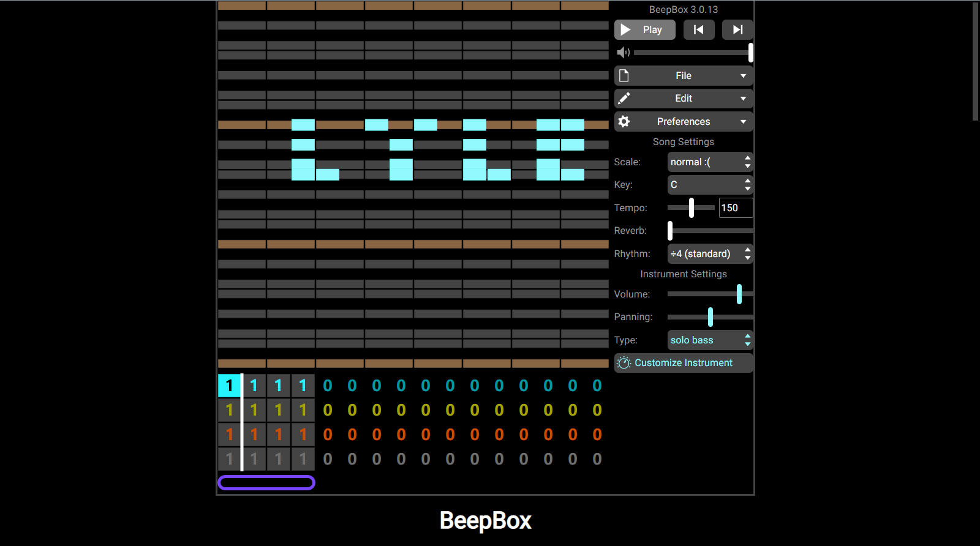Adjust the main volume slider beside the speaker
Image resolution: width=980 pixels, height=546 pixels.
tap(693, 53)
